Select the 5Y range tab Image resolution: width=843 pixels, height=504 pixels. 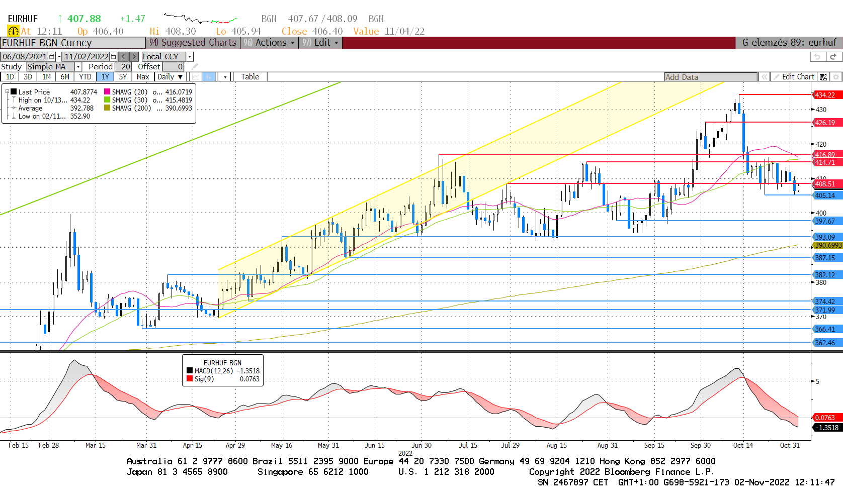123,77
